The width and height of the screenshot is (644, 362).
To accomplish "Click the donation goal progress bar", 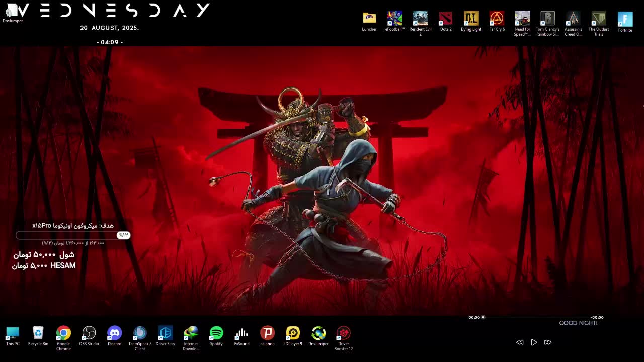I will 73,235.
